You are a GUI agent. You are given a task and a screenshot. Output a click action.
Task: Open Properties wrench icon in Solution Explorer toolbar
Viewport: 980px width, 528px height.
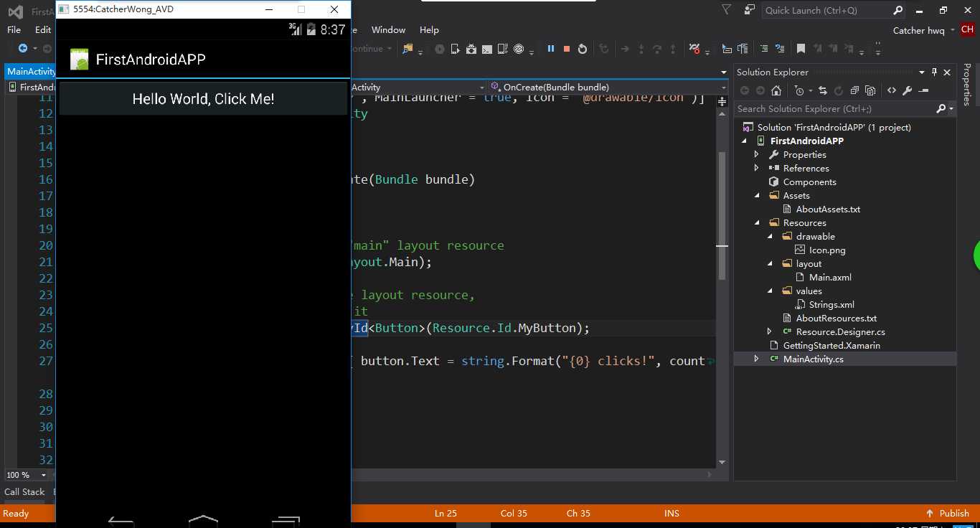907,90
